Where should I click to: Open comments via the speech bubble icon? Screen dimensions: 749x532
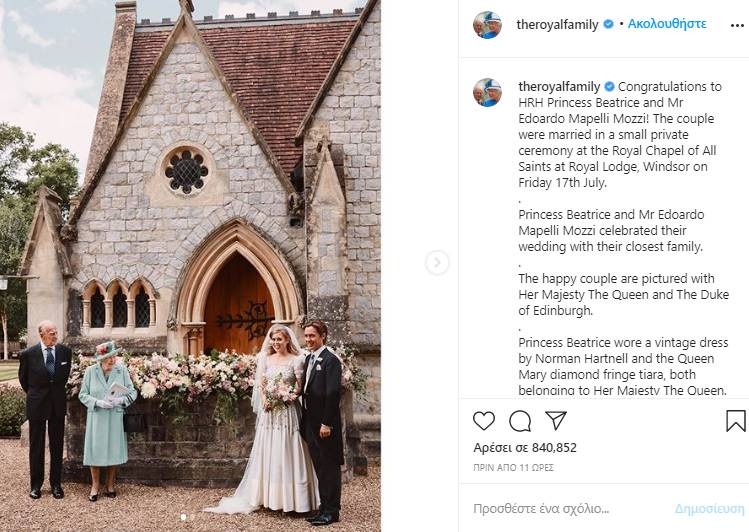tap(520, 421)
